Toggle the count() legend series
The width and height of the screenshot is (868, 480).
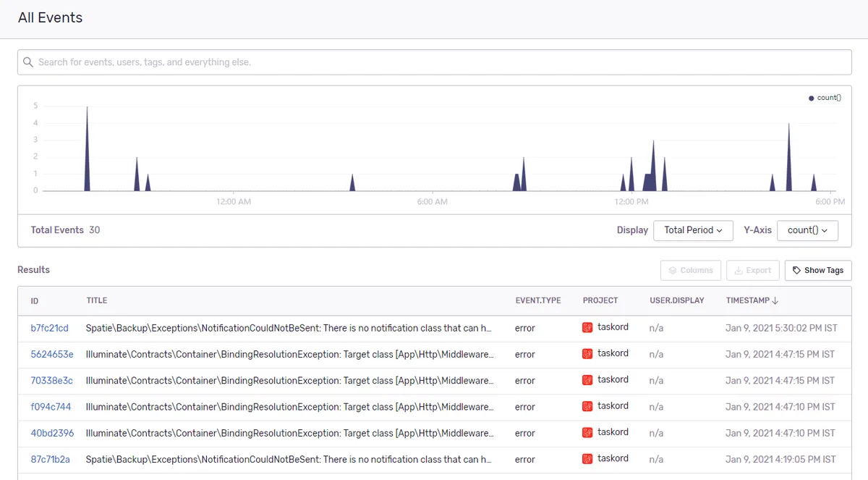pos(825,98)
